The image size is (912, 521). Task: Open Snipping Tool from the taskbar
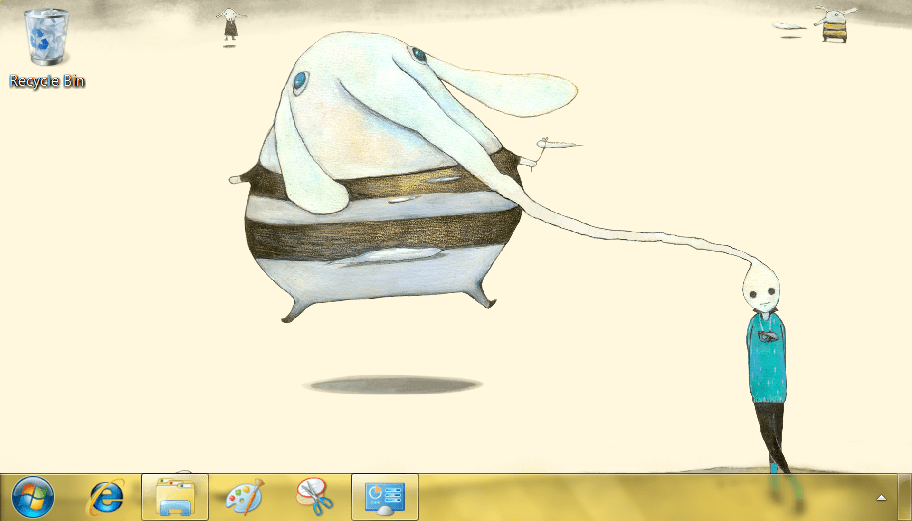315,498
